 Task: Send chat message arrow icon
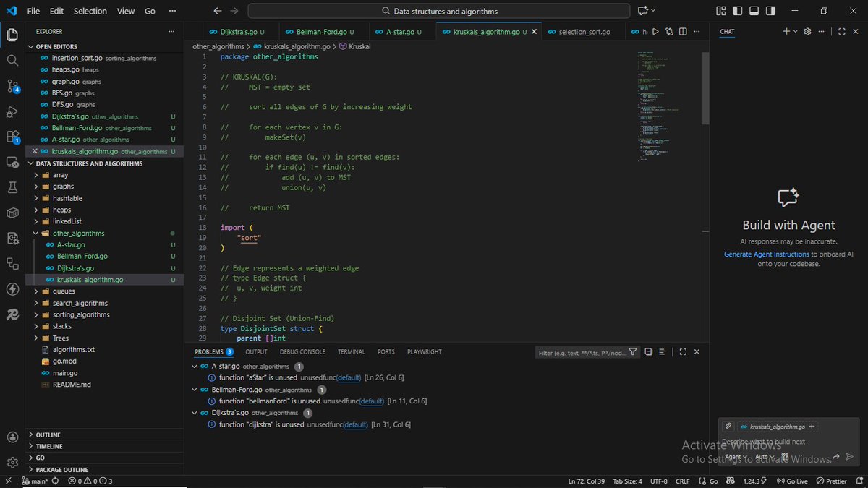pos(850,457)
